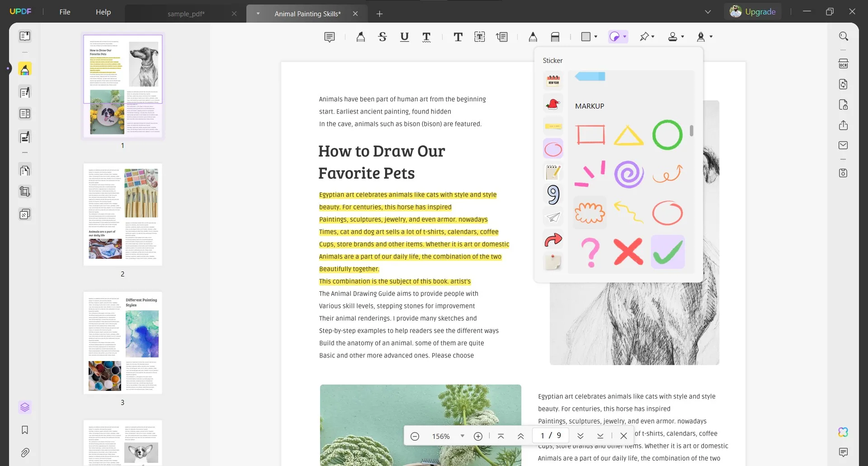Viewport: 868px width, 466px height.
Task: Open the OCR tool in right sidebar
Action: [x=843, y=64]
